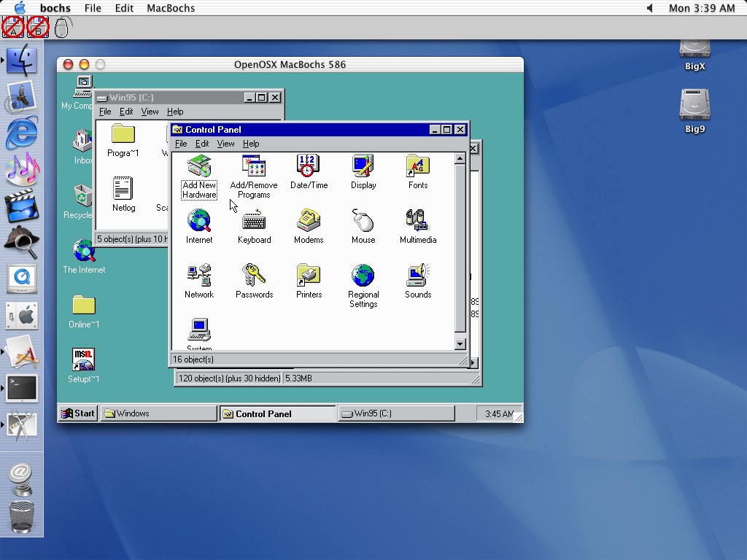Open Control Panel Help menu

click(251, 144)
